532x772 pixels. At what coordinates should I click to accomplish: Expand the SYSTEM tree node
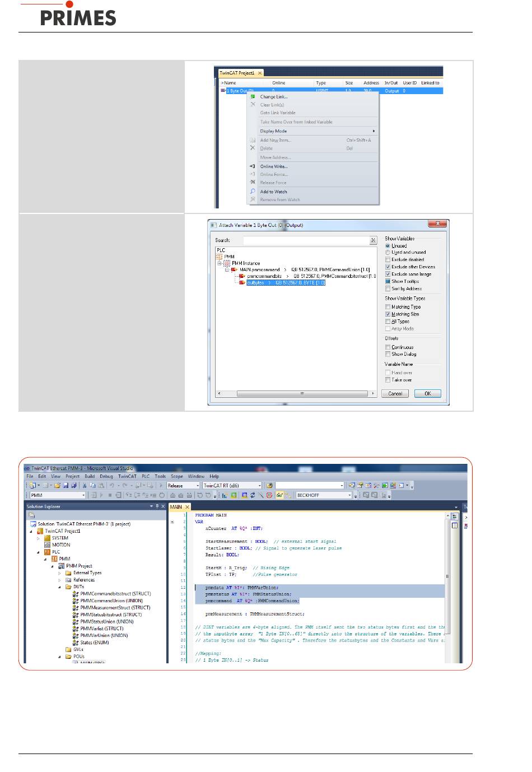39,538
